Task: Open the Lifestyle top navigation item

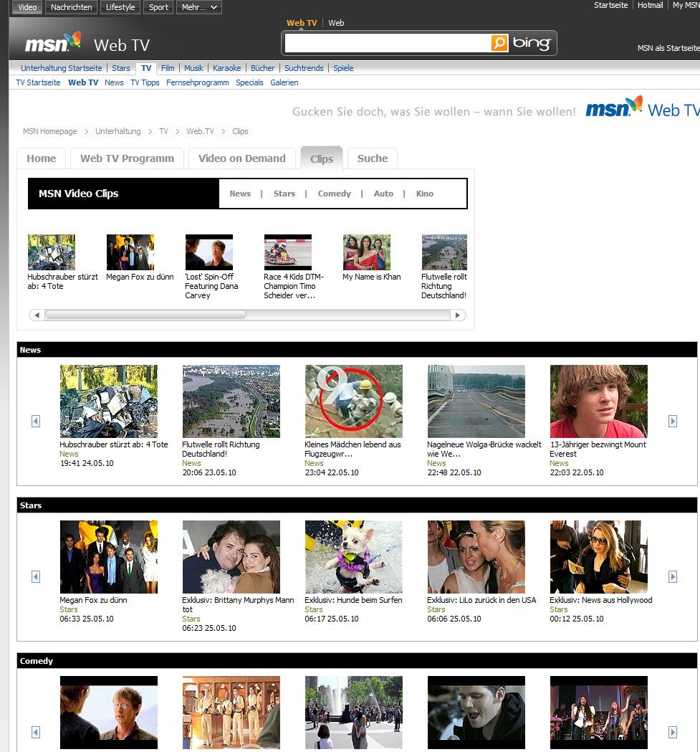Action: (x=120, y=7)
